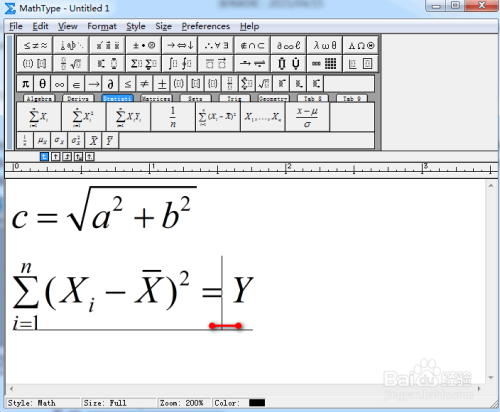The height and width of the screenshot is (412, 500).
Task: Insert summation with limits template from small bar
Action: click(247, 84)
